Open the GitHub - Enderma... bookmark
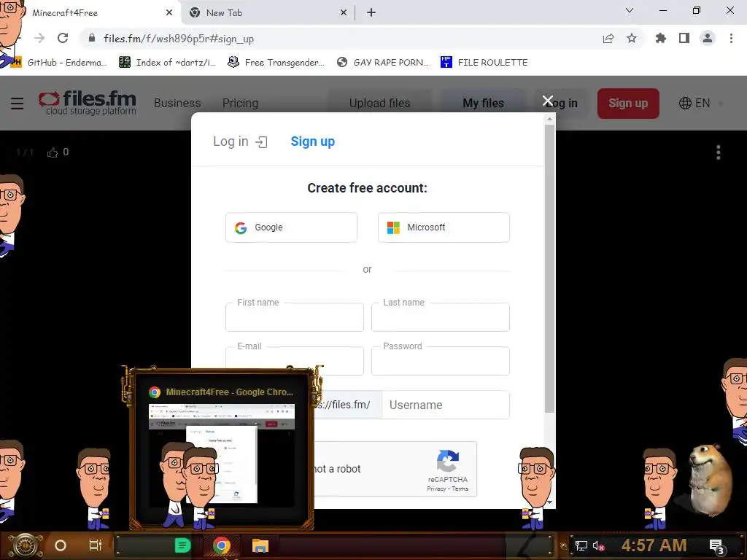Viewport: 747px width, 560px height. point(59,63)
